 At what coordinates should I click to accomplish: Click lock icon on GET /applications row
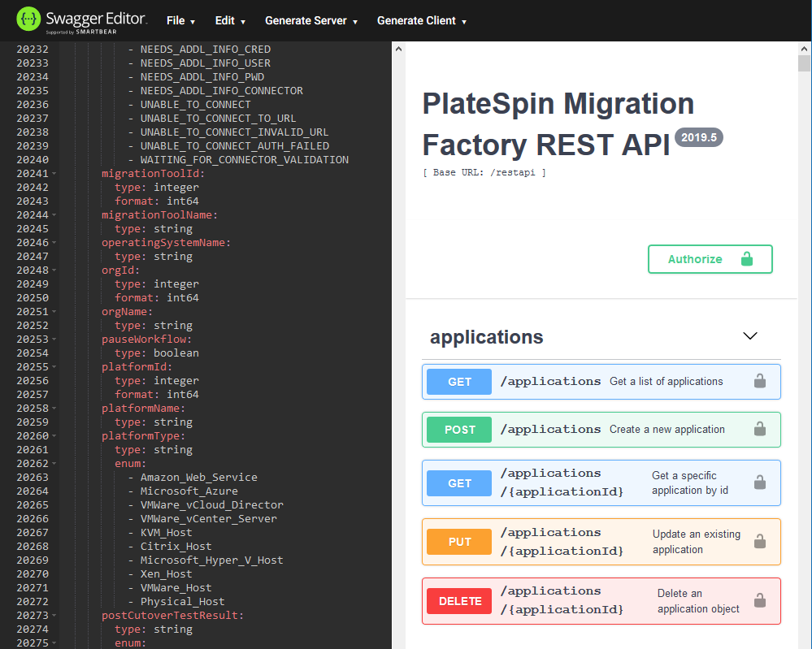click(x=759, y=382)
